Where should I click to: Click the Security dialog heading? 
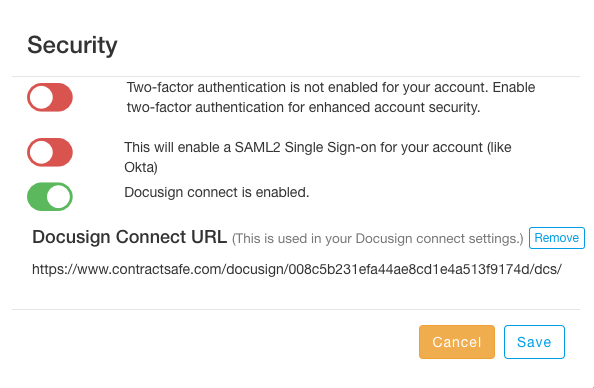coord(72,45)
